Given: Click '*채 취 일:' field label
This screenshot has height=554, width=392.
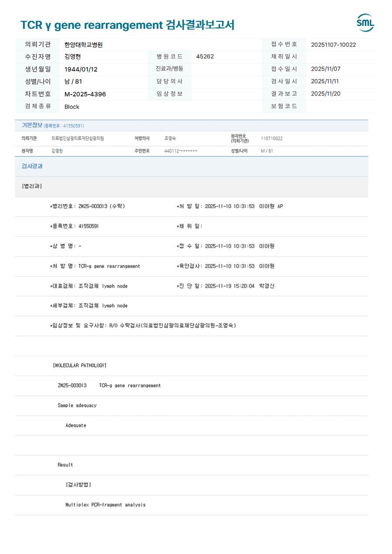Looking at the screenshot, I should [189, 226].
